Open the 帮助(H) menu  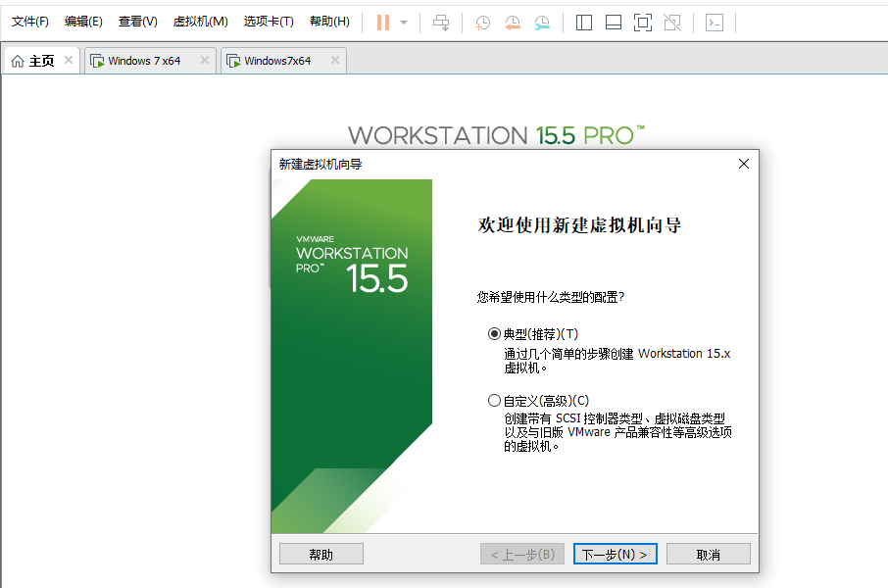click(329, 22)
